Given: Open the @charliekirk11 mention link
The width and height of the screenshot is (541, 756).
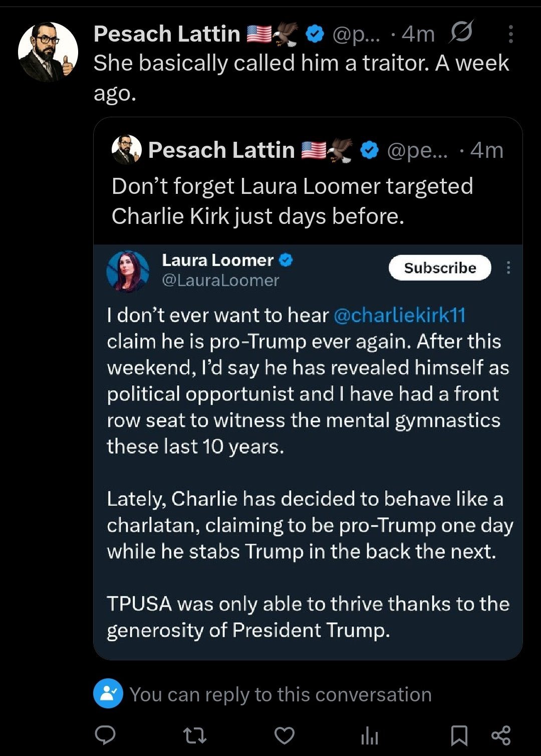Looking at the screenshot, I should pyautogui.click(x=399, y=315).
